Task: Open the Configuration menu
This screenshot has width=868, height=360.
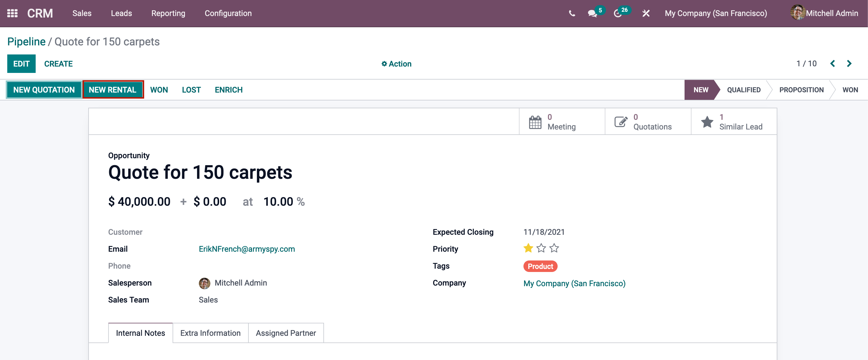Action: (228, 13)
